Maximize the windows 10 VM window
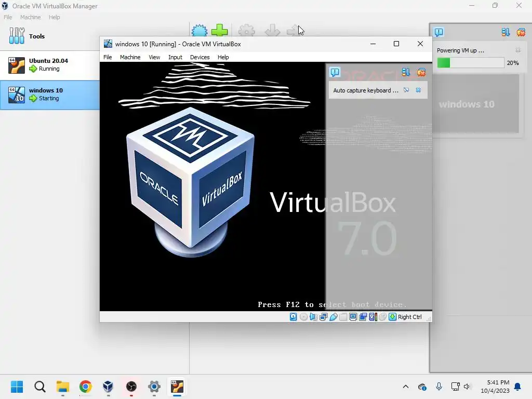The height and width of the screenshot is (399, 532). (396, 44)
